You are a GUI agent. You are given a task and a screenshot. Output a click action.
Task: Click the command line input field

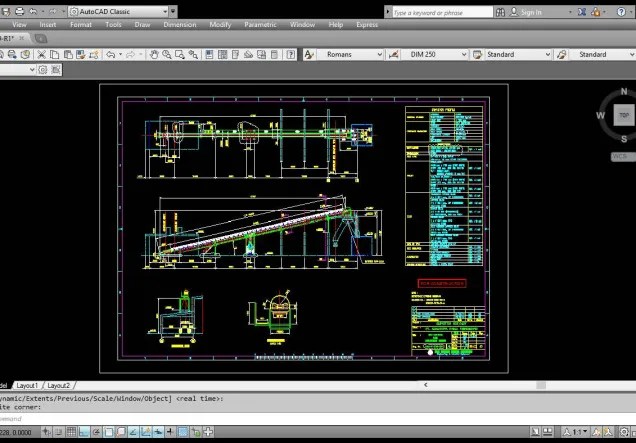pos(318,418)
